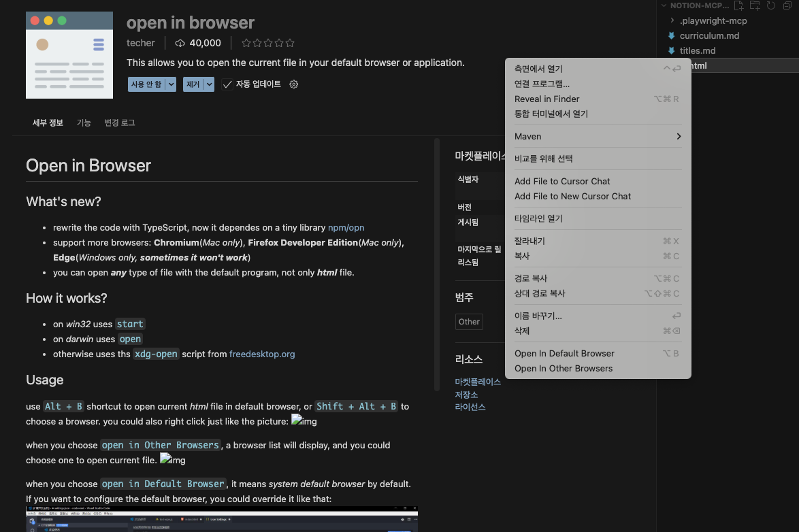The width and height of the screenshot is (799, 532).
Task: Select 상대 경로 복사 menu item
Action: click(x=598, y=293)
